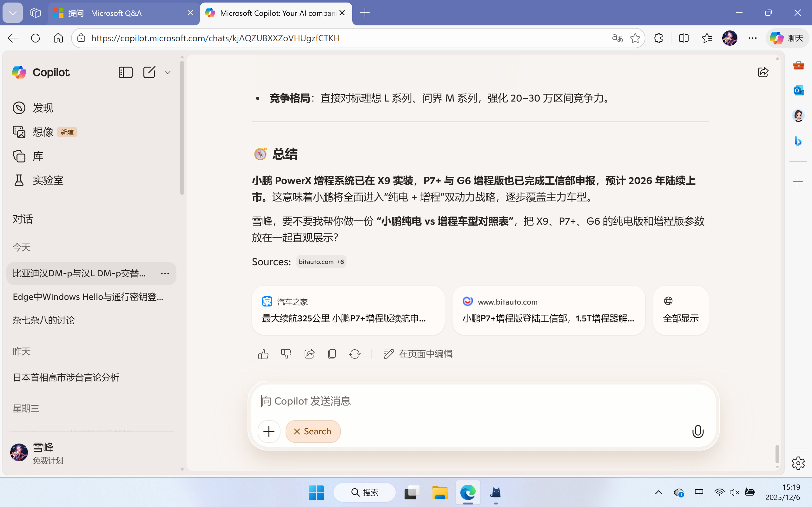The height and width of the screenshot is (507, 812).
Task: Regenerate the Copilot response
Action: tap(355, 354)
